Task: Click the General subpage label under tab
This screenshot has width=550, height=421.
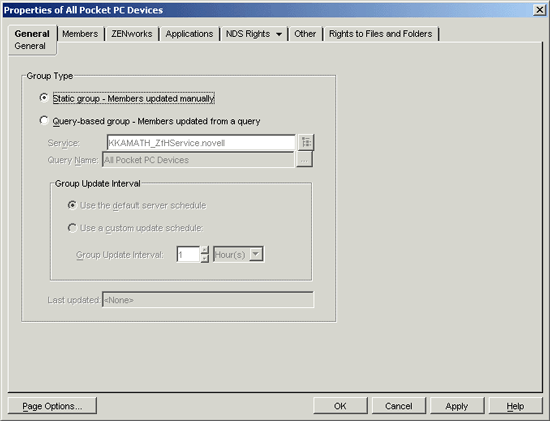Action: 30,46
